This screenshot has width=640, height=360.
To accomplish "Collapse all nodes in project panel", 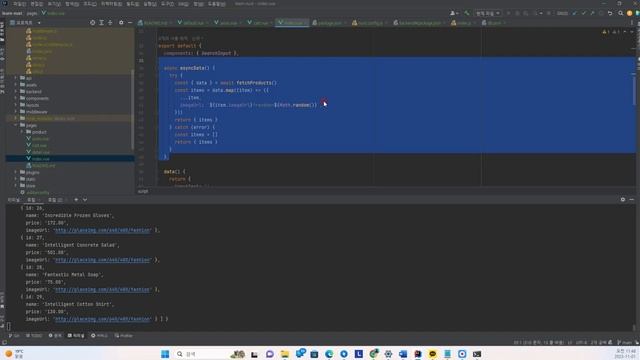I will point(110,22).
